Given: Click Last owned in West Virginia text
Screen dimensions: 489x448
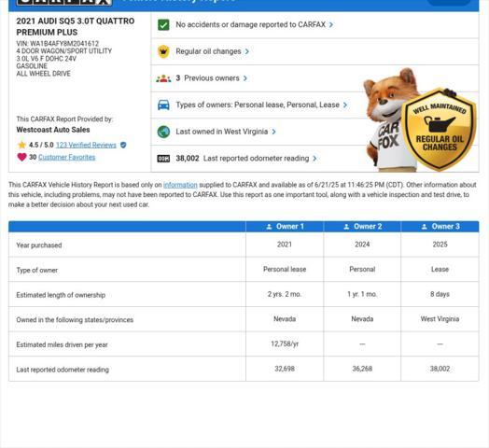Looking at the screenshot, I should pos(222,132).
